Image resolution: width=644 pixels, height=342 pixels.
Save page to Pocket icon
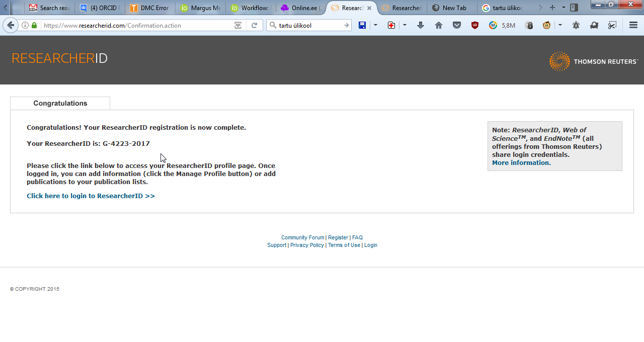pyautogui.click(x=457, y=25)
